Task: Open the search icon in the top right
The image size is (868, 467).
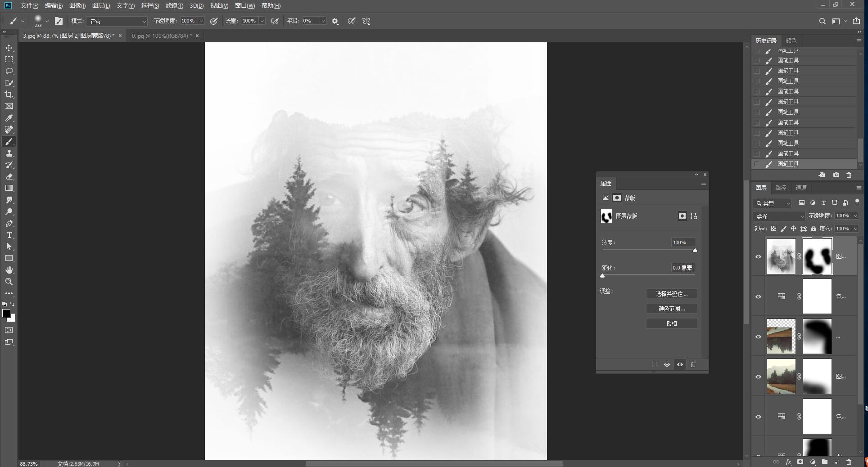Action: click(822, 21)
